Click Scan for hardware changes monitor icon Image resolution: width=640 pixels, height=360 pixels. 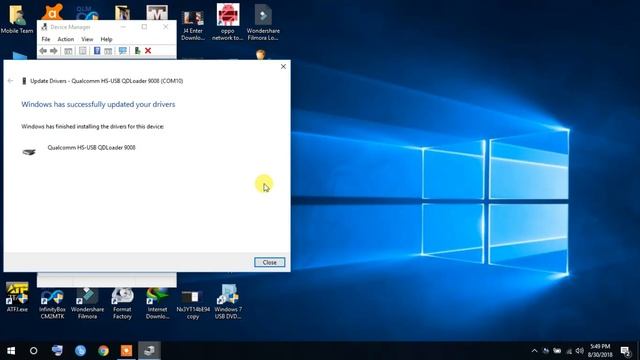(x=123, y=51)
